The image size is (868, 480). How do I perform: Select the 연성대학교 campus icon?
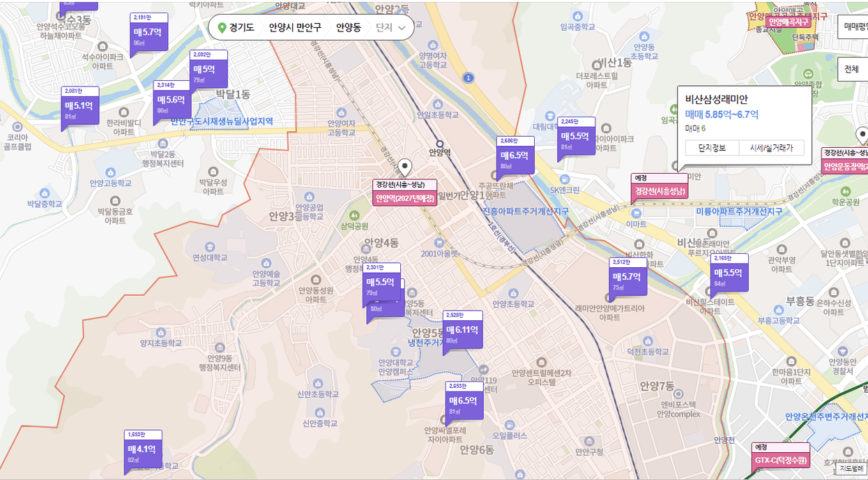pos(210,247)
